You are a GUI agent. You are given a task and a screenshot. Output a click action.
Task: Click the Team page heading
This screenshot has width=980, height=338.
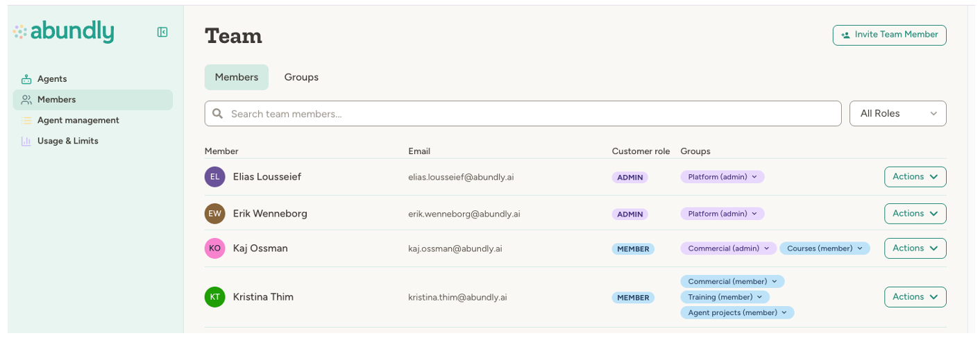[x=234, y=35]
